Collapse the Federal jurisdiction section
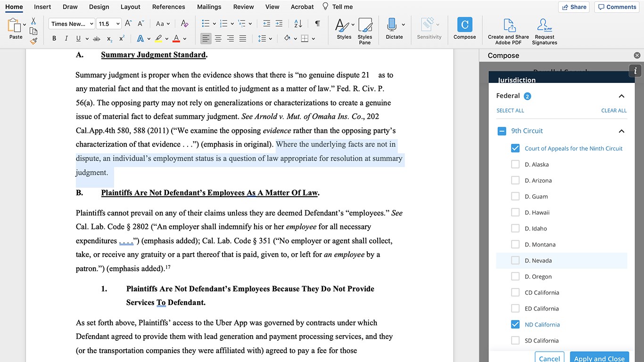 [621, 96]
